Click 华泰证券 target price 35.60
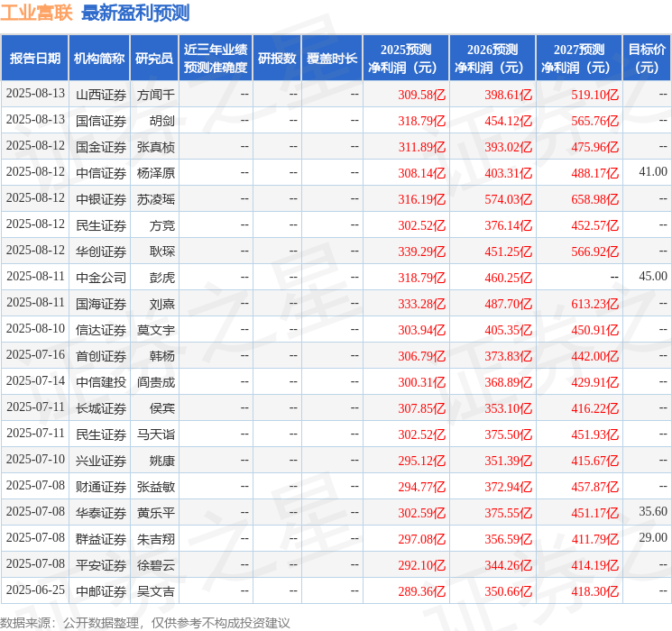 coord(653,511)
